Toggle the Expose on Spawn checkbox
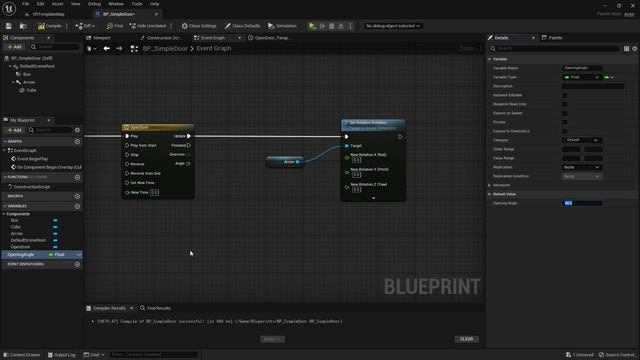The height and width of the screenshot is (360, 640). click(564, 113)
